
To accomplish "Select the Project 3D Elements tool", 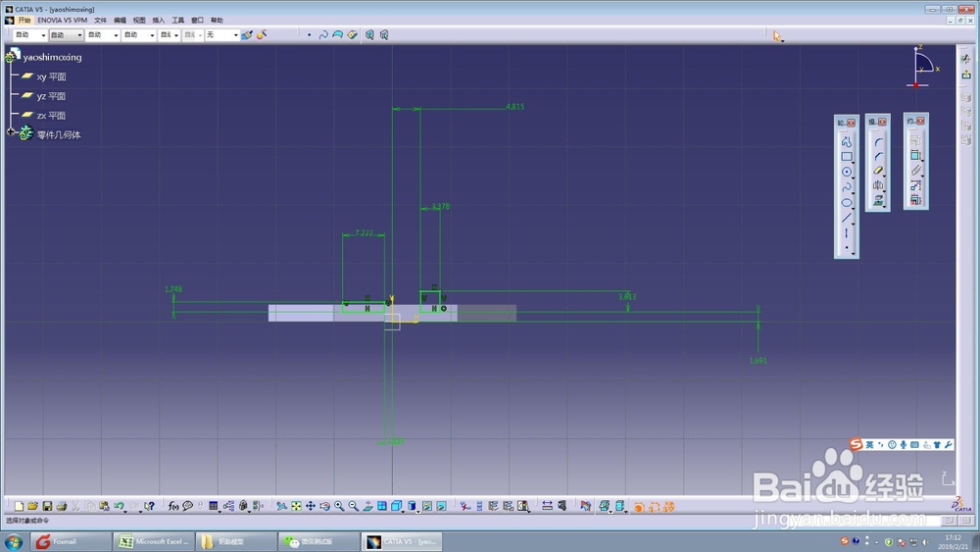I will (878, 200).
